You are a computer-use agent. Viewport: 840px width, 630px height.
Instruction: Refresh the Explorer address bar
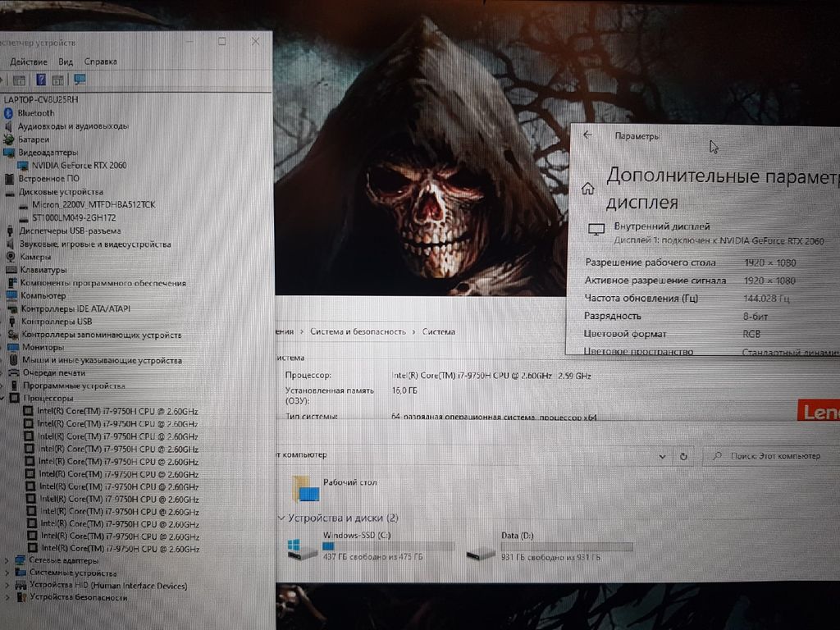coord(683,456)
